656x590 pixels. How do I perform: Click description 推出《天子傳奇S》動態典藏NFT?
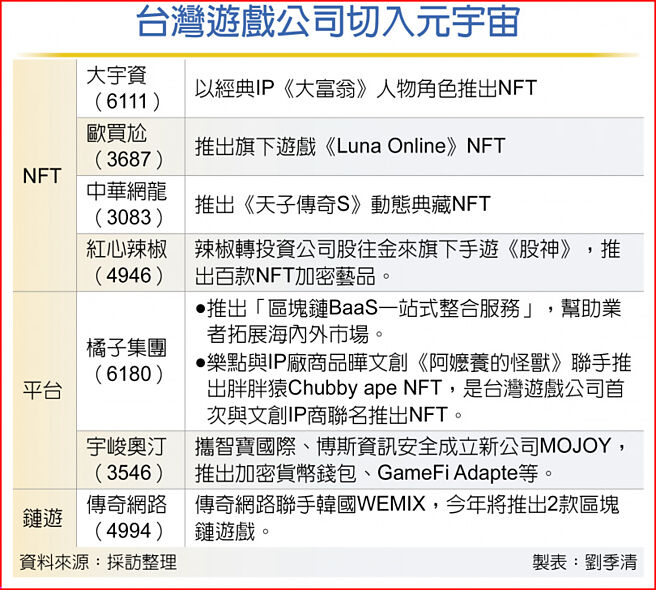[x=343, y=204]
